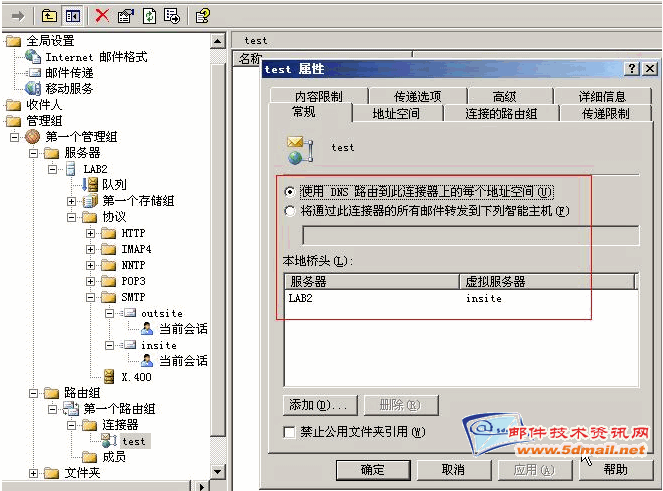
Task: Collapse the SMTP protocol node
Action: pos(91,297)
